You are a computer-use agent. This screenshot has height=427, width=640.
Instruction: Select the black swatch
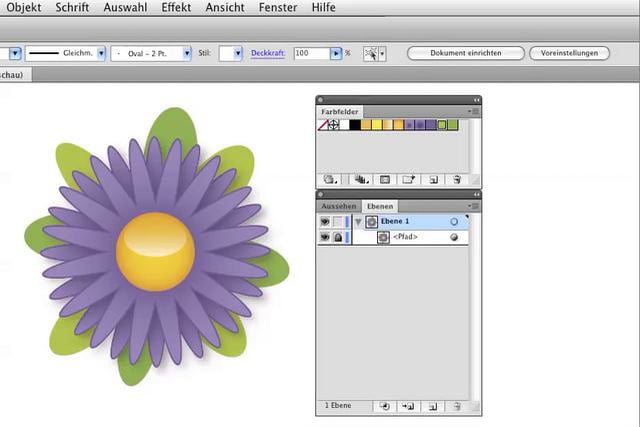point(355,125)
